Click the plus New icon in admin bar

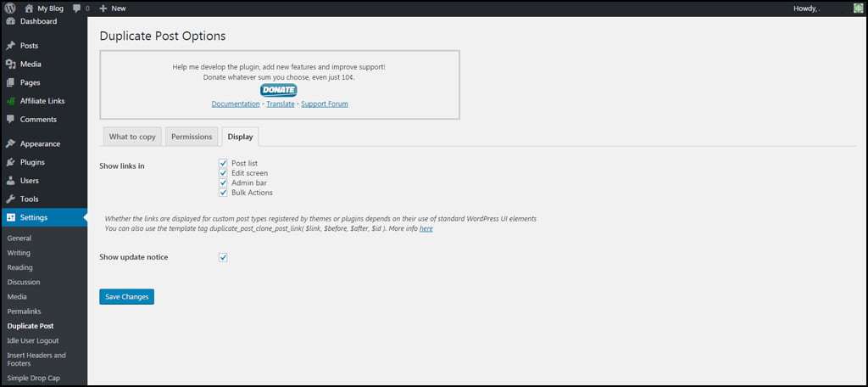pos(103,8)
